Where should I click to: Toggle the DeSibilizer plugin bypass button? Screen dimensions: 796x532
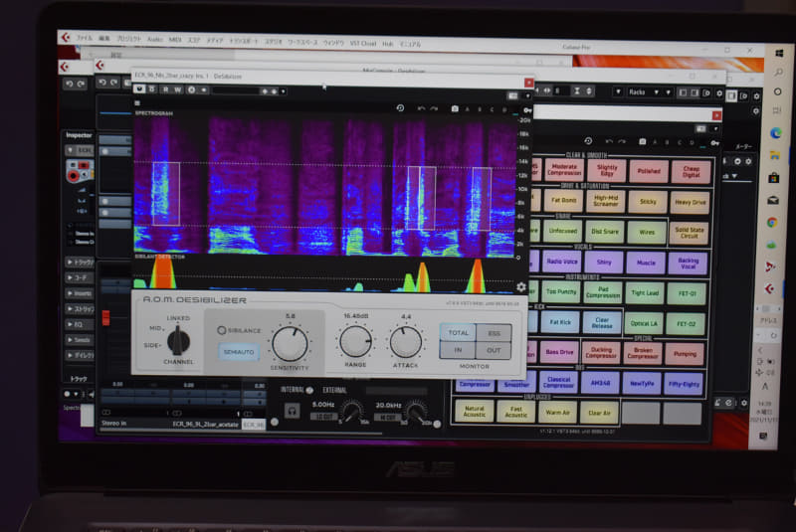click(x=139, y=89)
